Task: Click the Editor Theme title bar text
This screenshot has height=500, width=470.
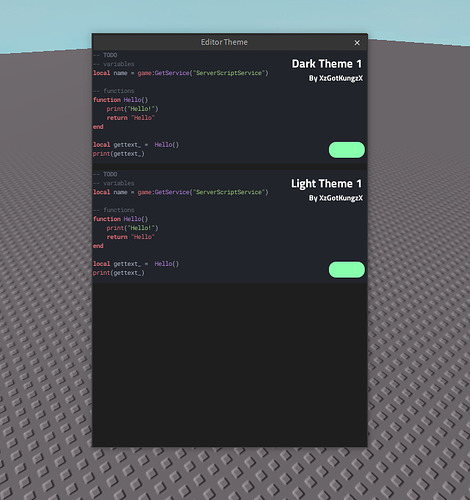Action: click(x=224, y=42)
